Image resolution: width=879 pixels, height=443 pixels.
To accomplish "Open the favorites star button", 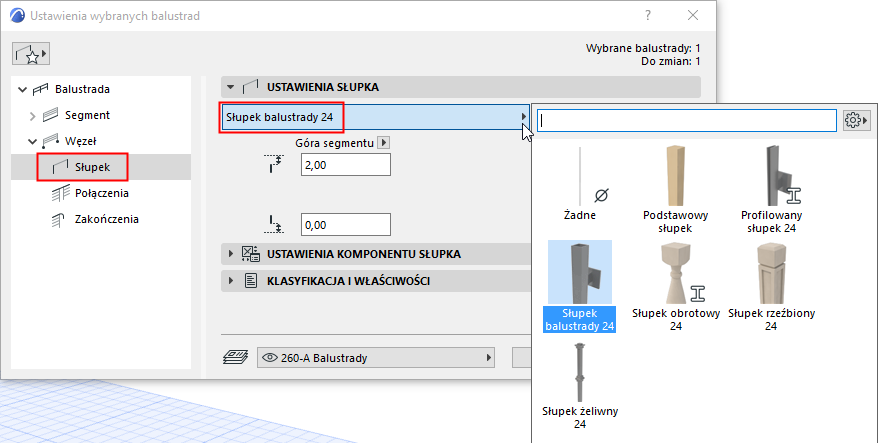I will (x=31, y=54).
